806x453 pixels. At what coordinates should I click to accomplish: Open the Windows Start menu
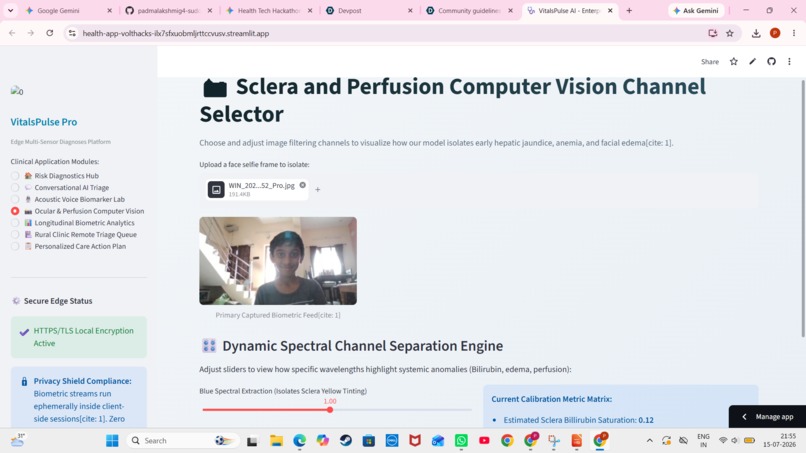(x=112, y=441)
